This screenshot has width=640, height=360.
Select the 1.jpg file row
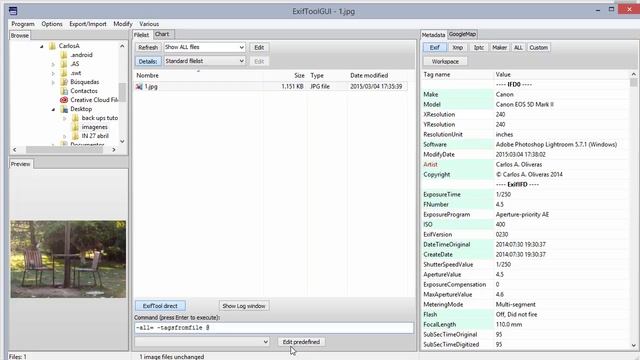[271, 87]
